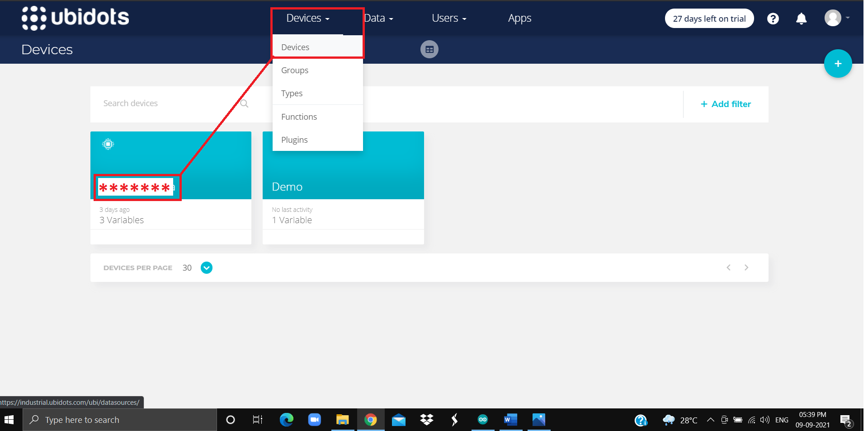Show hidden system tray icons

[711, 420]
